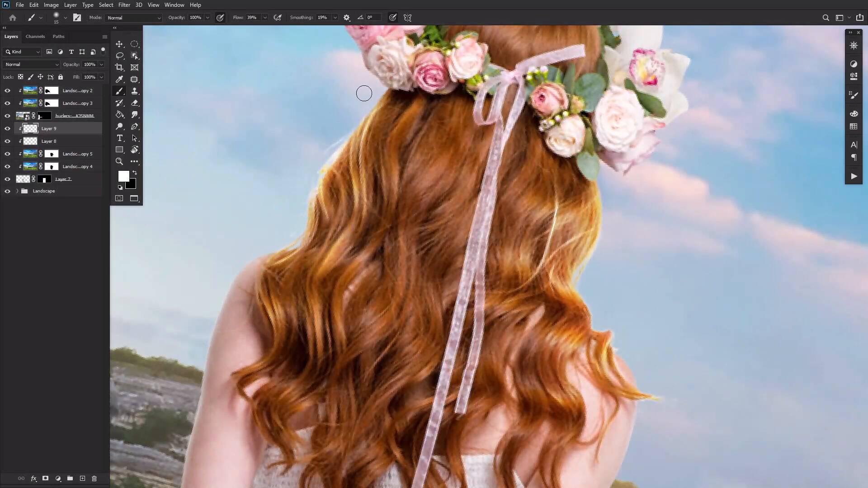The height and width of the screenshot is (488, 868).
Task: Toggle visibility of Layer 9
Action: tap(7, 128)
